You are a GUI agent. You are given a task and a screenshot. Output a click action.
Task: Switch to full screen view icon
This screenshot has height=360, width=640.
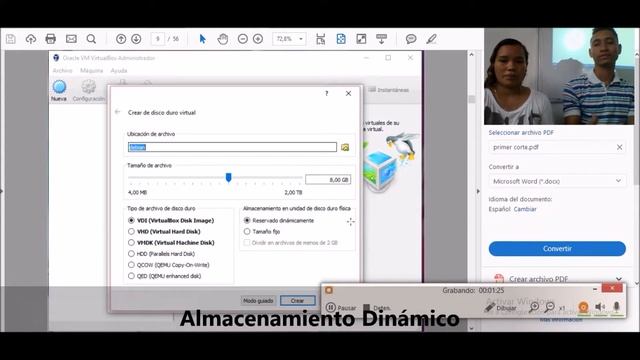click(x=361, y=39)
